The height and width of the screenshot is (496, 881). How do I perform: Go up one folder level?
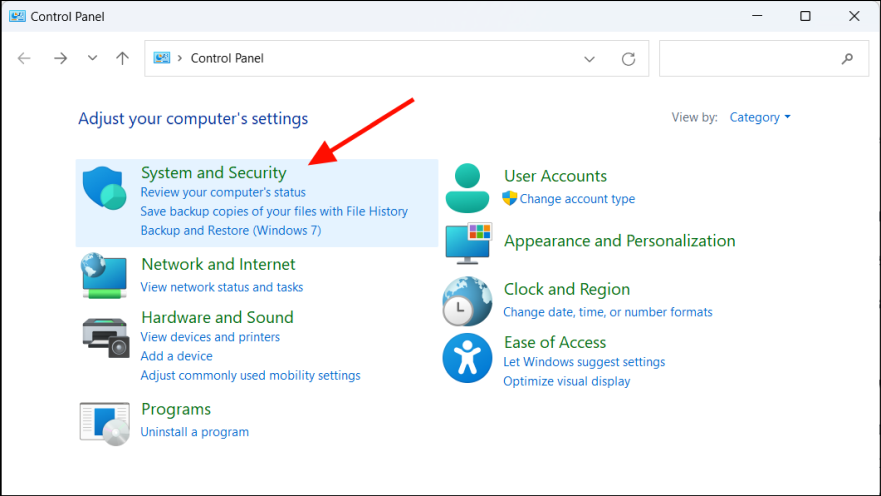click(122, 58)
